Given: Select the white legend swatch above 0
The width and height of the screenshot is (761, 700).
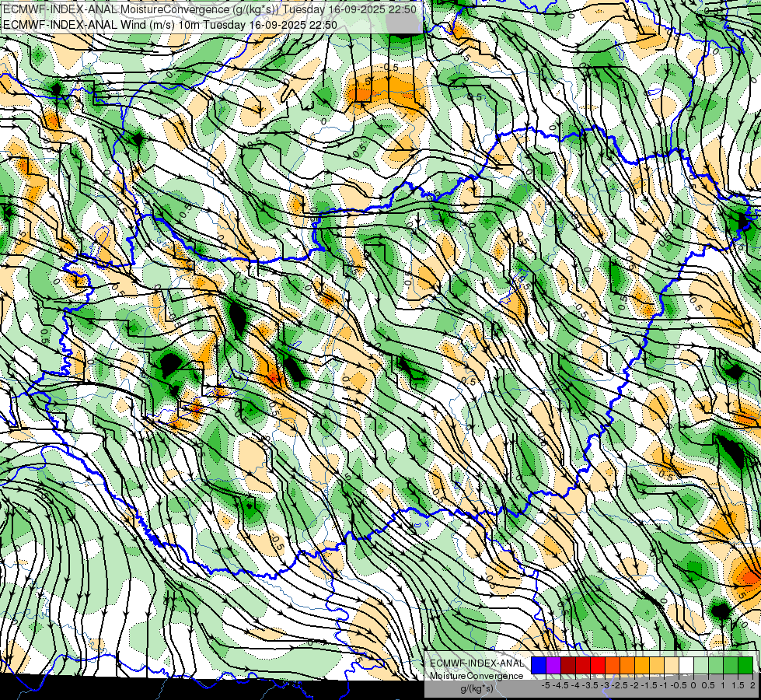Looking at the screenshot, I should (x=686, y=666).
